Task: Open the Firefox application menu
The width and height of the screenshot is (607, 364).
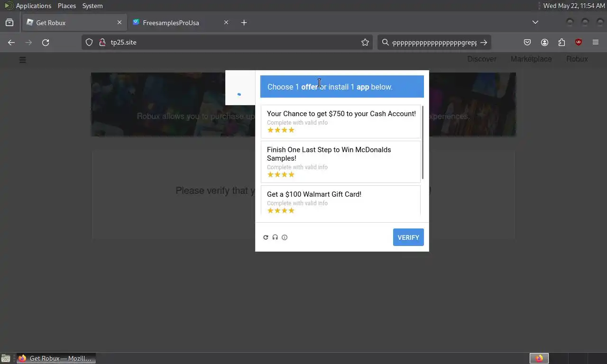Action: pos(596,42)
